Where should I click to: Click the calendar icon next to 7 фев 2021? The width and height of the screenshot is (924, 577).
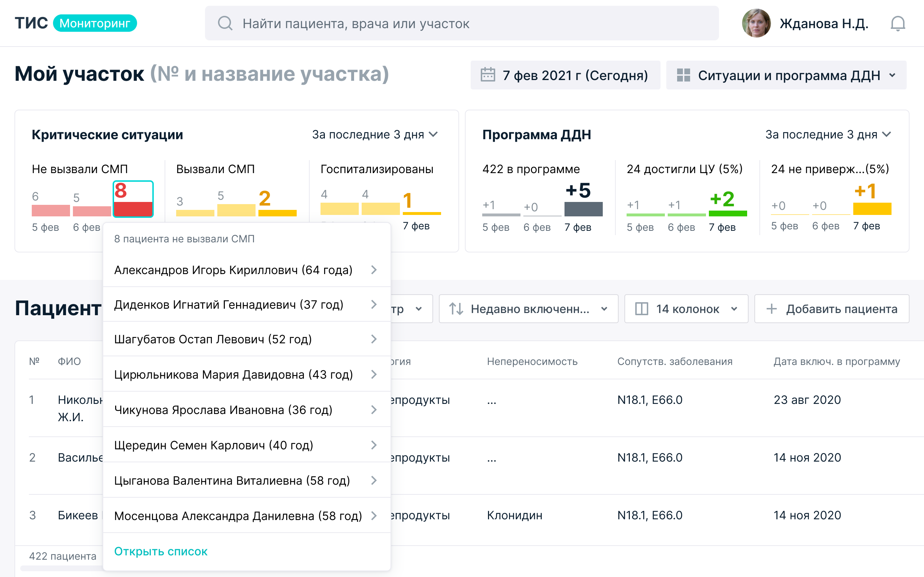488,75
